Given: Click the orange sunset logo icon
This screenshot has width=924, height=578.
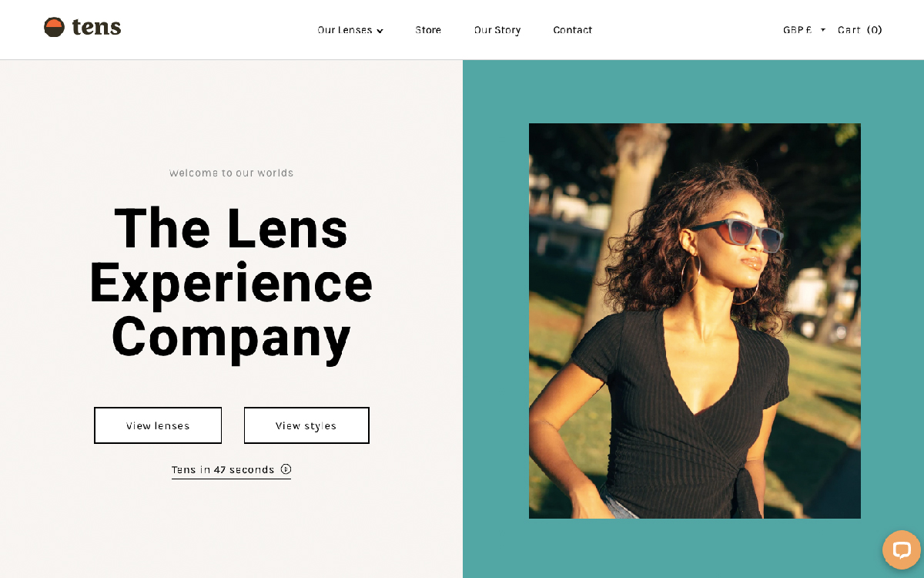Looking at the screenshot, I should tap(54, 28).
